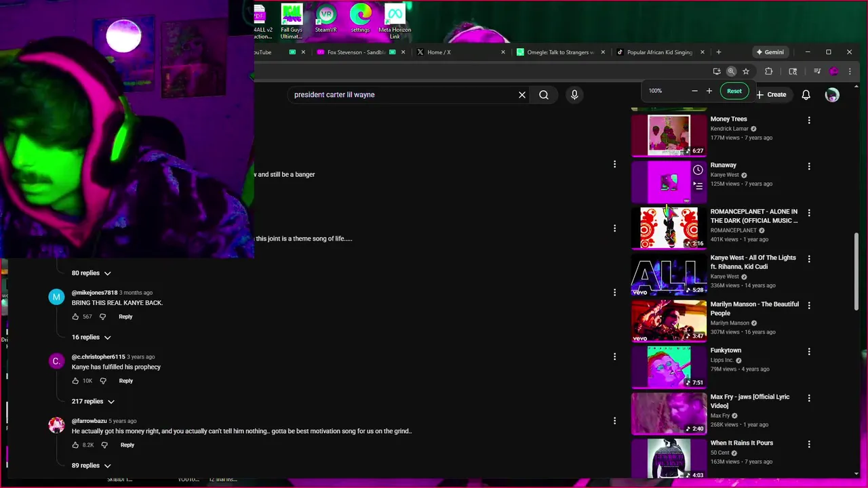Screen dimensions: 868x488
Task: Open options for the @mikejones7818 comment
Action: point(614,292)
